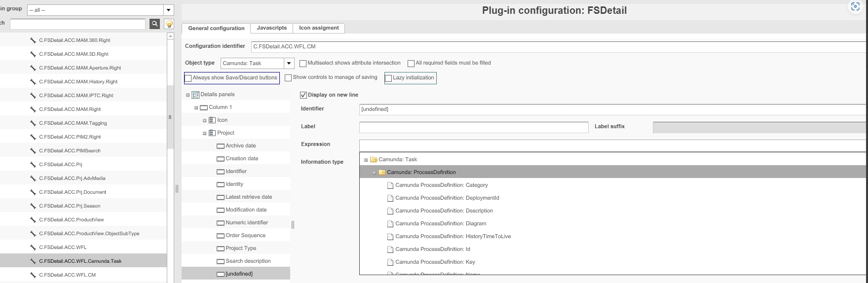Click the screenshot capture icon at top right
Screen dimensions: 868x283
[855, 6]
